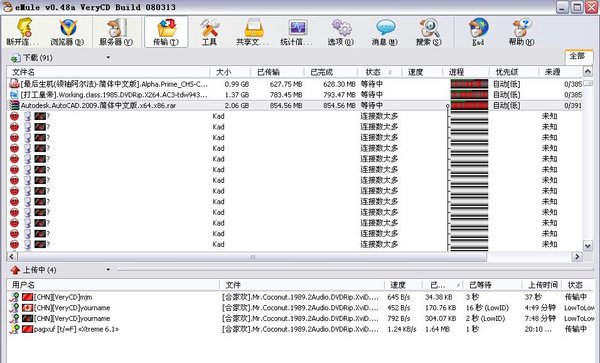Click download list scroll down arrow
Screen dimensions: 600x363
click(x=588, y=246)
